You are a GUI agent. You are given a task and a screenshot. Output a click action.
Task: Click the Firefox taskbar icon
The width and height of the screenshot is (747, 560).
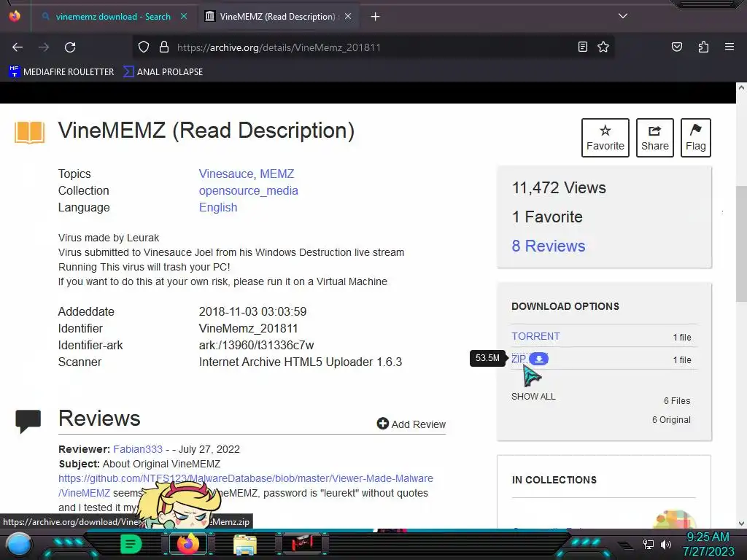pos(187,544)
